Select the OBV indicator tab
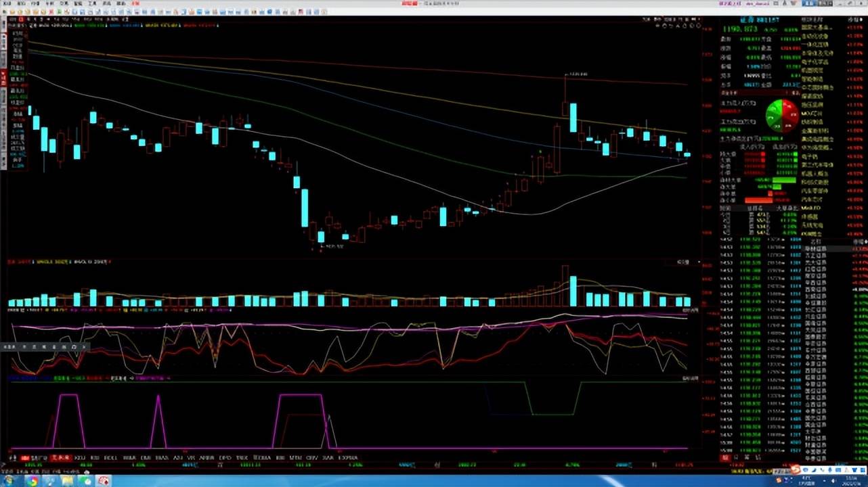 pos(312,458)
